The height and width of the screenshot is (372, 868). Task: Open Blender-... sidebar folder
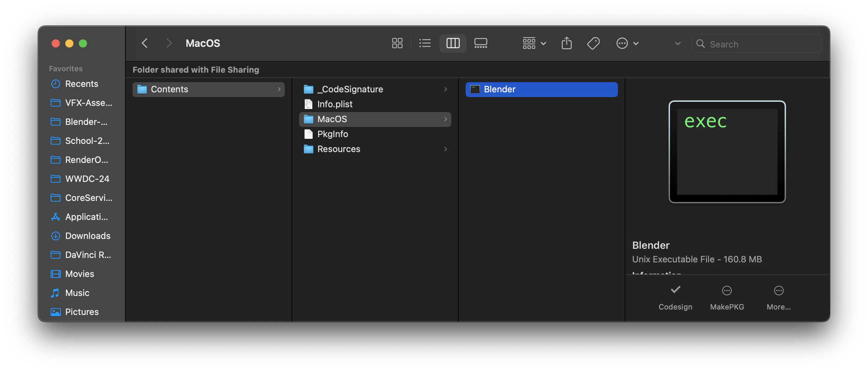point(82,122)
